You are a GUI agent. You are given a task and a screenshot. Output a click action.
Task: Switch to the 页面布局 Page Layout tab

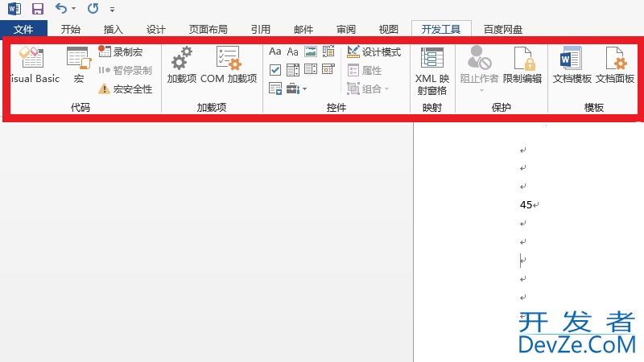pos(208,29)
